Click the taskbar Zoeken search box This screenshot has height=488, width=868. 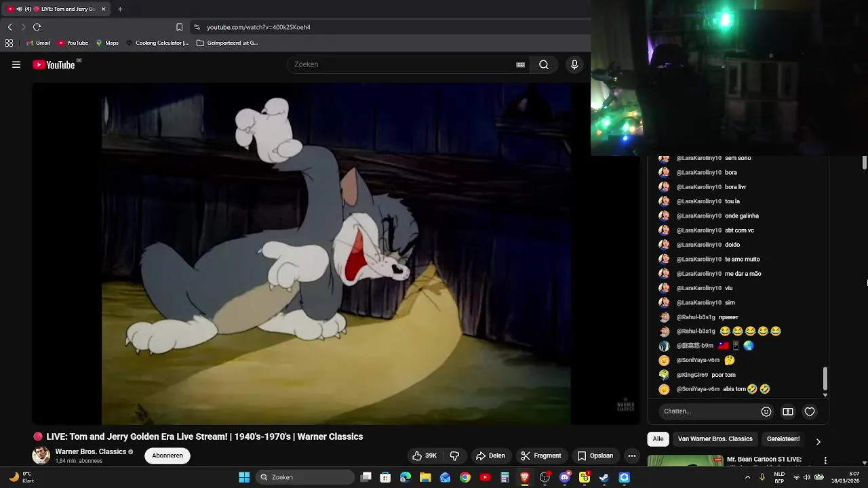tap(305, 477)
